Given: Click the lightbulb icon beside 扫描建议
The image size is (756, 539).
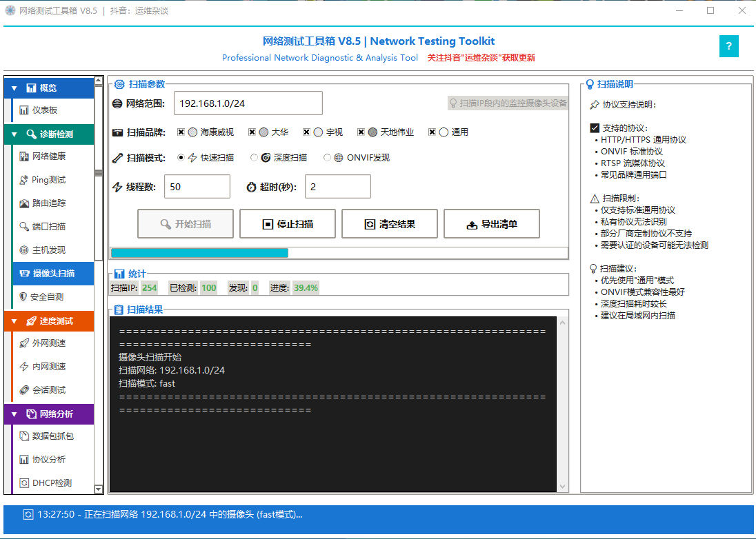Looking at the screenshot, I should (593, 269).
